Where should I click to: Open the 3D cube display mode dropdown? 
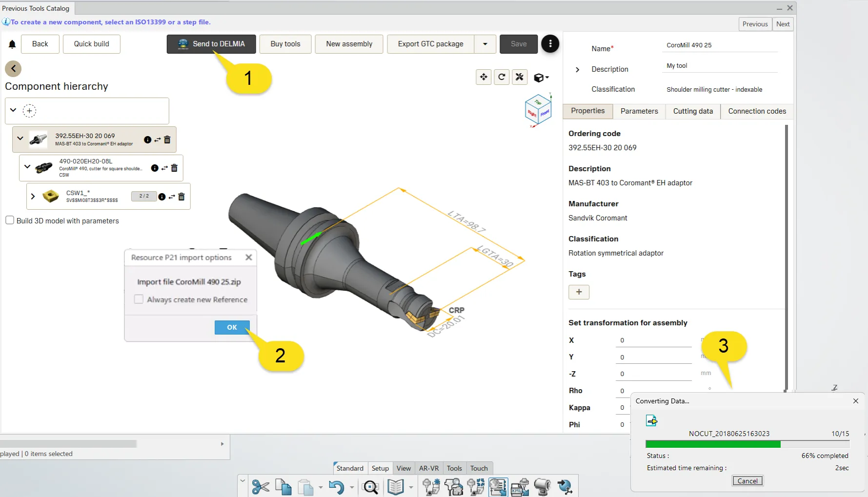[541, 78]
